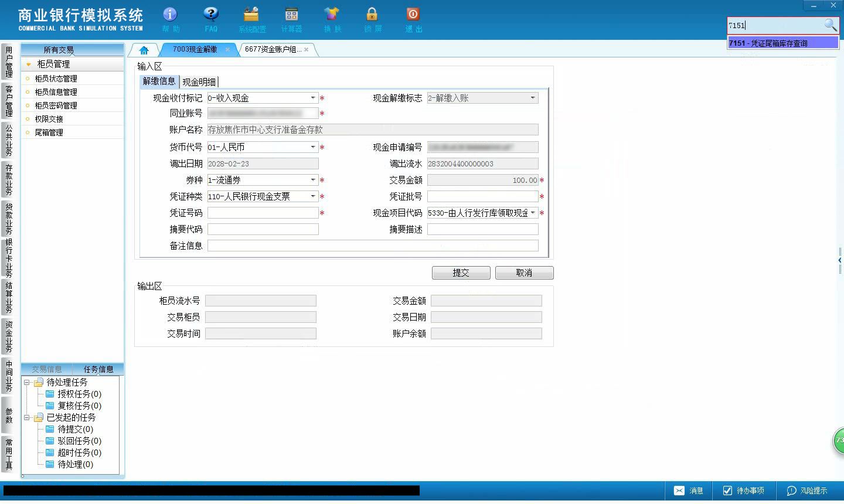Go to the home tab icon
This screenshot has height=504, width=844.
[x=144, y=50]
